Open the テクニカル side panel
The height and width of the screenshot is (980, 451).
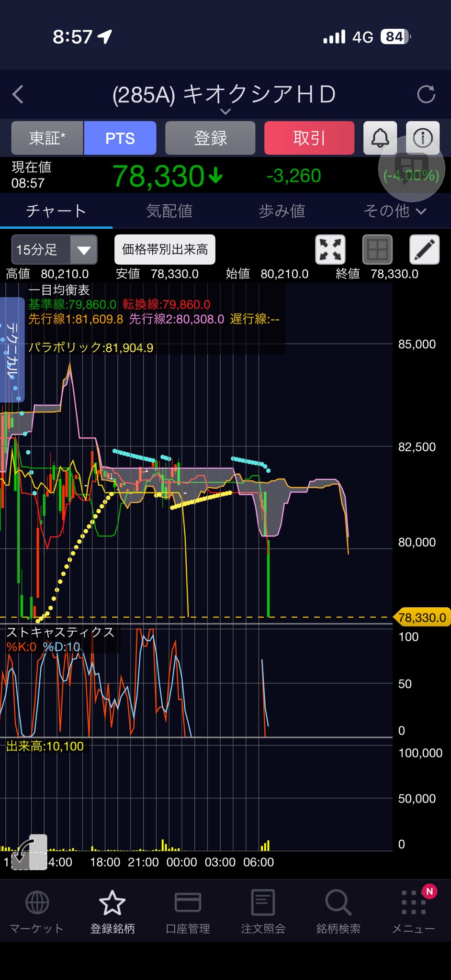pos(12,350)
